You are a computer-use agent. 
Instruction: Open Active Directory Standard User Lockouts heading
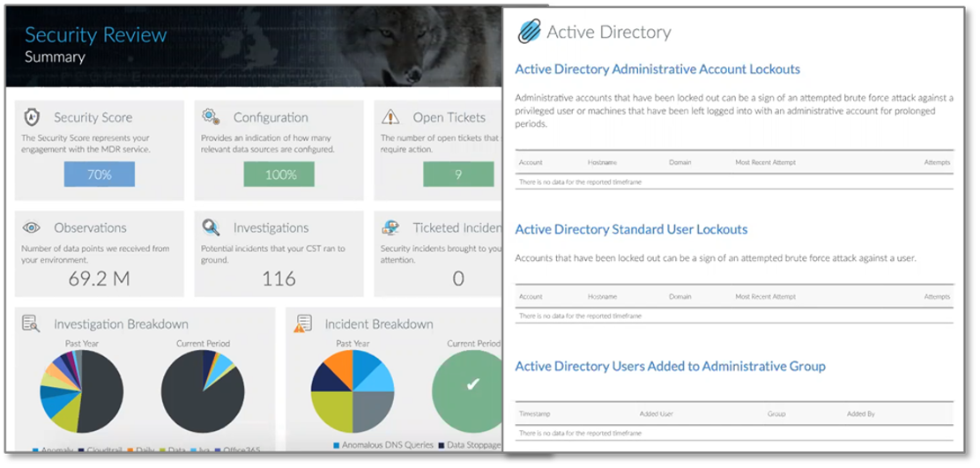point(631,229)
